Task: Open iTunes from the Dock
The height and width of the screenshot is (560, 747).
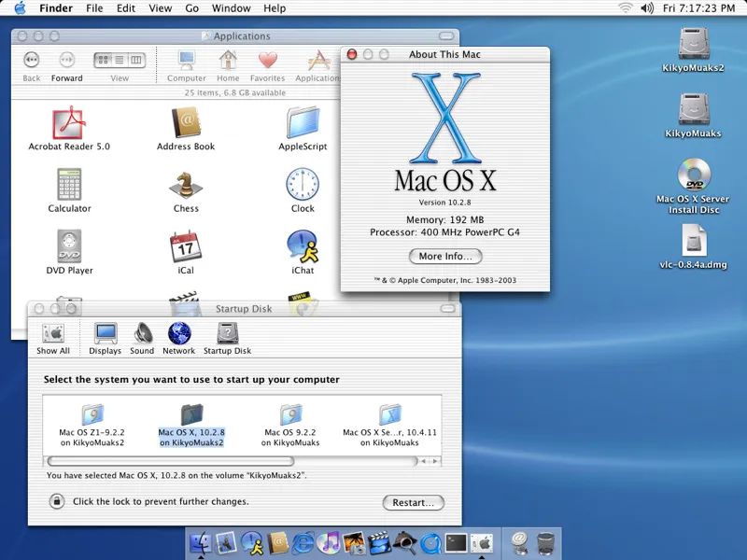Action: click(x=329, y=543)
